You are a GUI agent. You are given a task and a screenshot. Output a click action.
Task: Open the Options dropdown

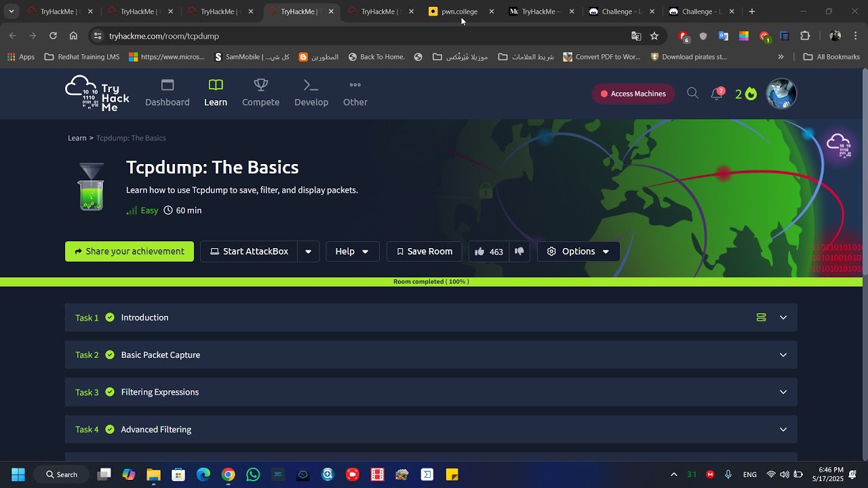(578, 251)
